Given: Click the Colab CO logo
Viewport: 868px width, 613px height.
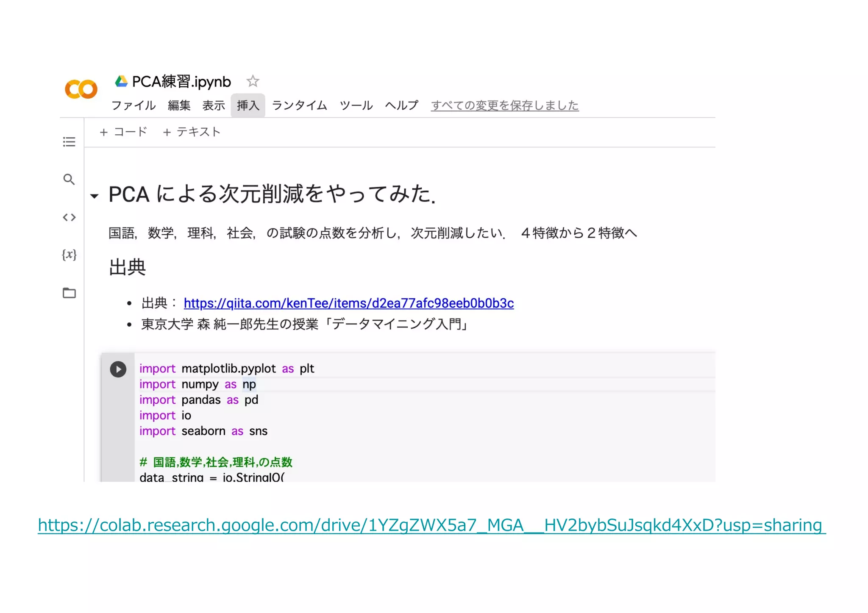Looking at the screenshot, I should pos(81,89).
